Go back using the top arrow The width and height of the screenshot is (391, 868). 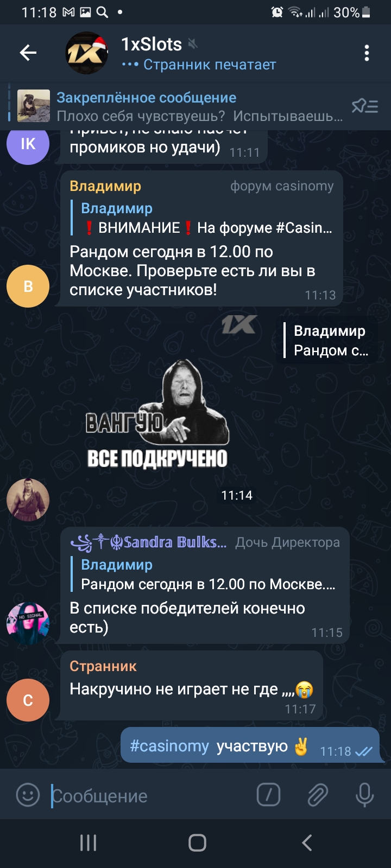(28, 53)
